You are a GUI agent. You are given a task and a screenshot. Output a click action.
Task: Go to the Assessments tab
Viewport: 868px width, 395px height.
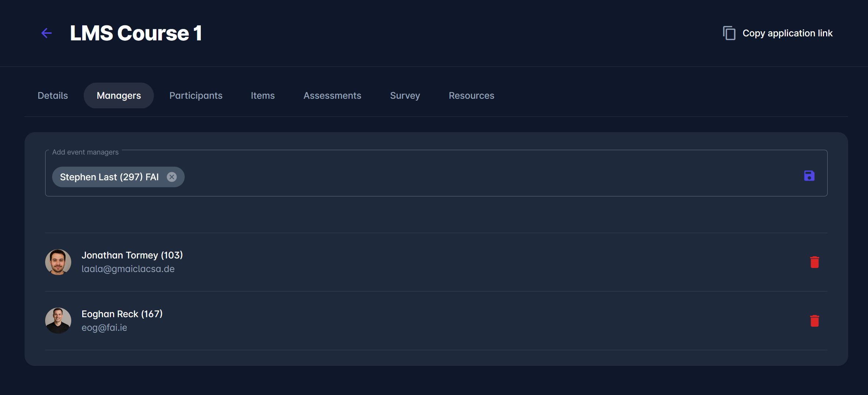[332, 95]
